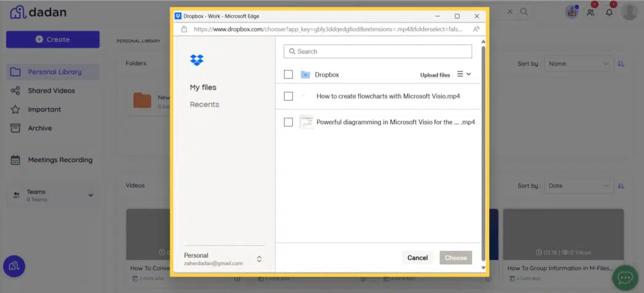Click the Dropbox Search input field
Screen dimensions: 644x293
[x=378, y=52]
